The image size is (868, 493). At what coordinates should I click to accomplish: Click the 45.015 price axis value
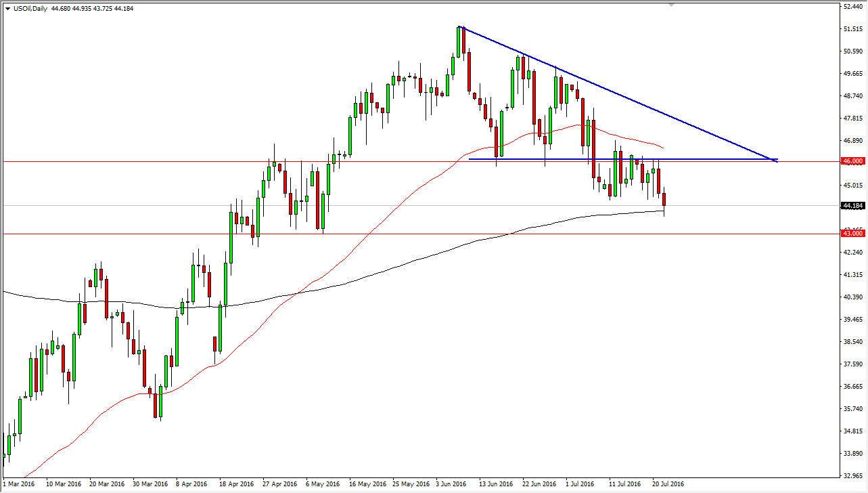click(x=852, y=185)
